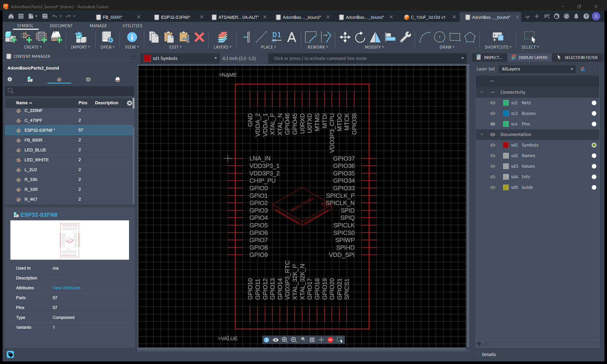Image resolution: width=607 pixels, height=364 pixels.
Task: Toggle the Documentation group visibility eye
Action: 492,135
